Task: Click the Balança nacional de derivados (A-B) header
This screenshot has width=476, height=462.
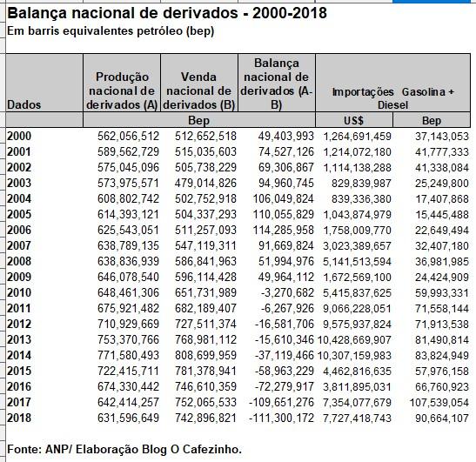Action: (277, 83)
